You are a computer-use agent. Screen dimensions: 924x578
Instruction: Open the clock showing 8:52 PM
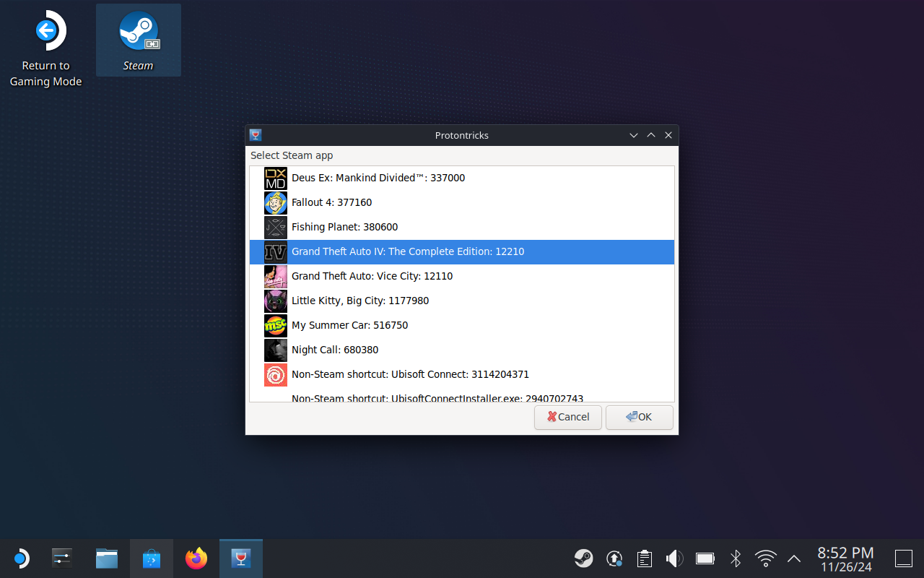tap(846, 559)
